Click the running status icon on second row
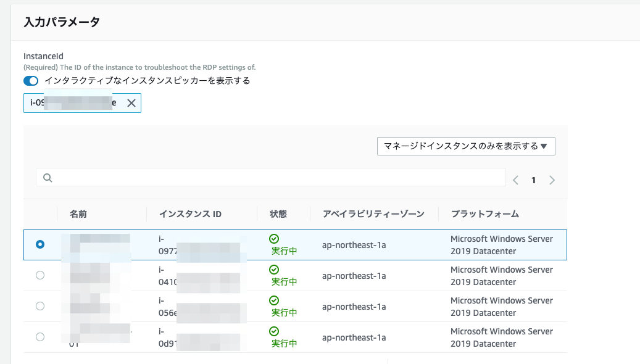640x364 pixels. [274, 270]
